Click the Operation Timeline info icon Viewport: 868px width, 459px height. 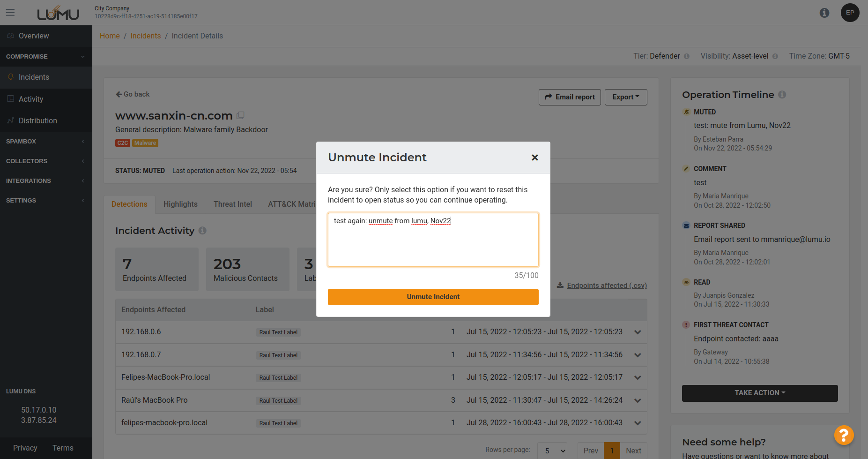coord(782,95)
